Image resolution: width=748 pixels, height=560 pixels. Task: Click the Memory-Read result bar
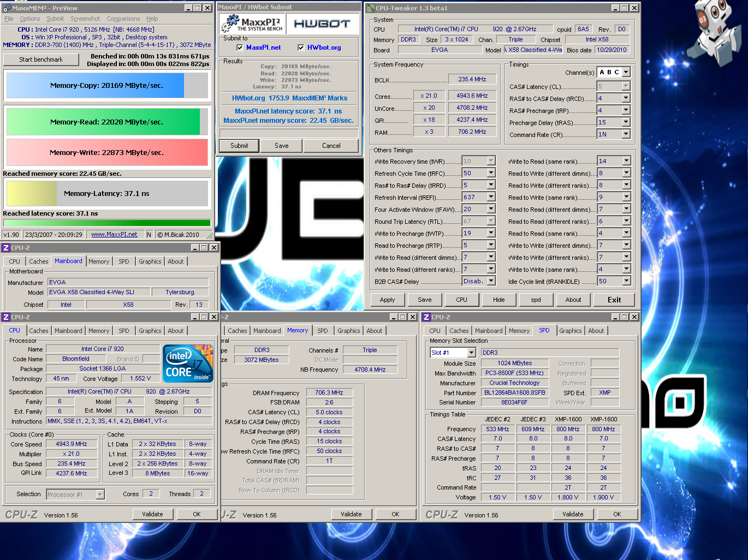(107, 122)
